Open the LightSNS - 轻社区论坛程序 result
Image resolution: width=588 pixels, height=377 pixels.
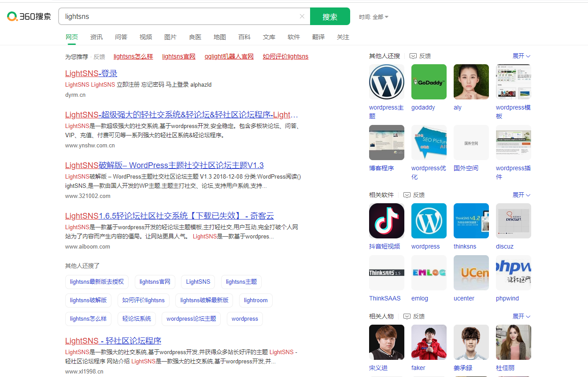point(113,341)
